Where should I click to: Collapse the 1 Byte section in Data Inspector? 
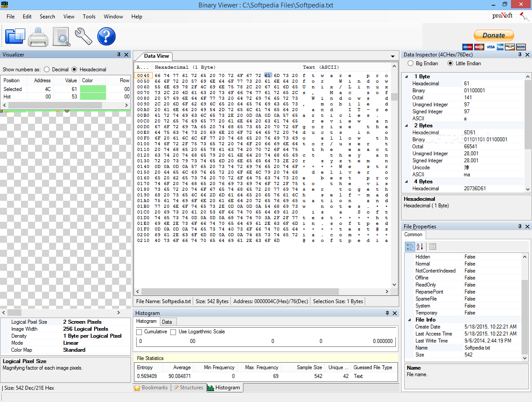click(x=406, y=77)
